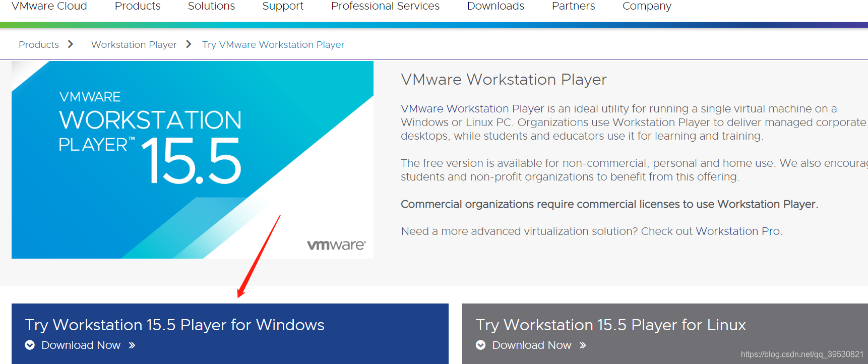The width and height of the screenshot is (868, 364).
Task: Open the Support menu
Action: pyautogui.click(x=283, y=6)
